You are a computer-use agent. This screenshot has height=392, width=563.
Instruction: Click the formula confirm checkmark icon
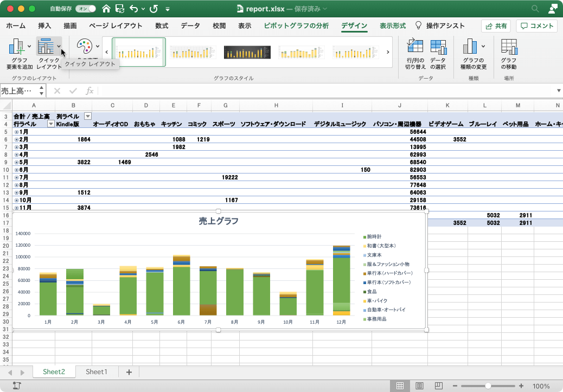click(x=73, y=91)
